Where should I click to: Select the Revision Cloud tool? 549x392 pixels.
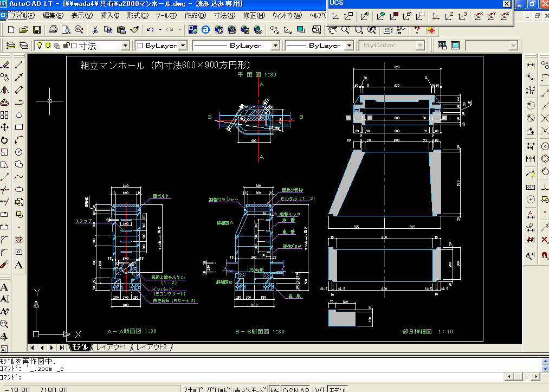click(x=19, y=164)
